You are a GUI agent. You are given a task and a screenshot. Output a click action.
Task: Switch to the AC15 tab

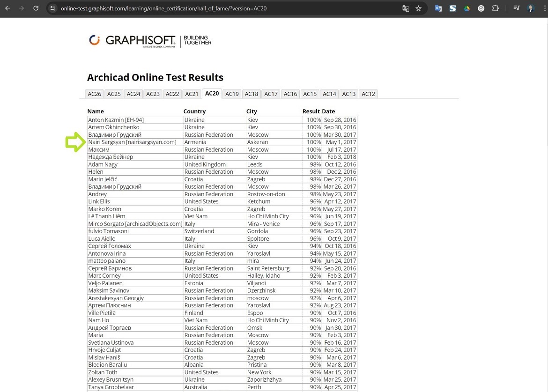(310, 94)
